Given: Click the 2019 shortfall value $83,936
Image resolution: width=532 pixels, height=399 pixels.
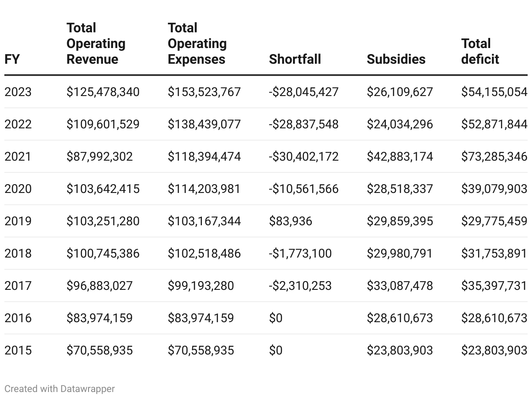Looking at the screenshot, I should tap(290, 221).
